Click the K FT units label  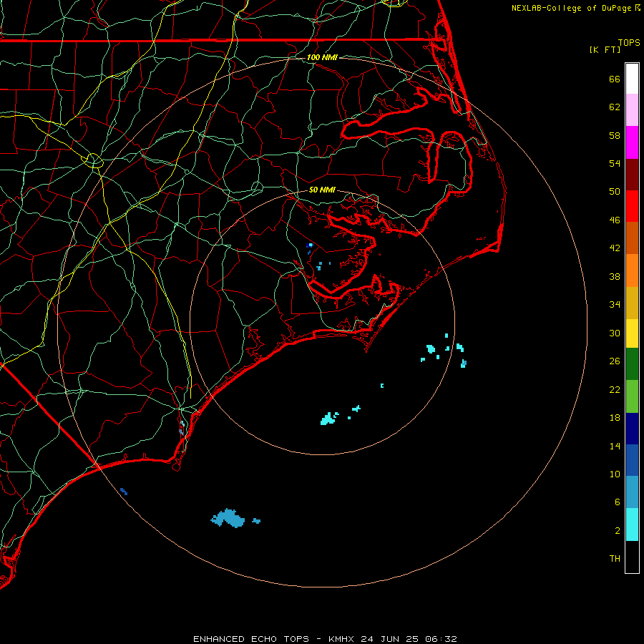pyautogui.click(x=605, y=49)
